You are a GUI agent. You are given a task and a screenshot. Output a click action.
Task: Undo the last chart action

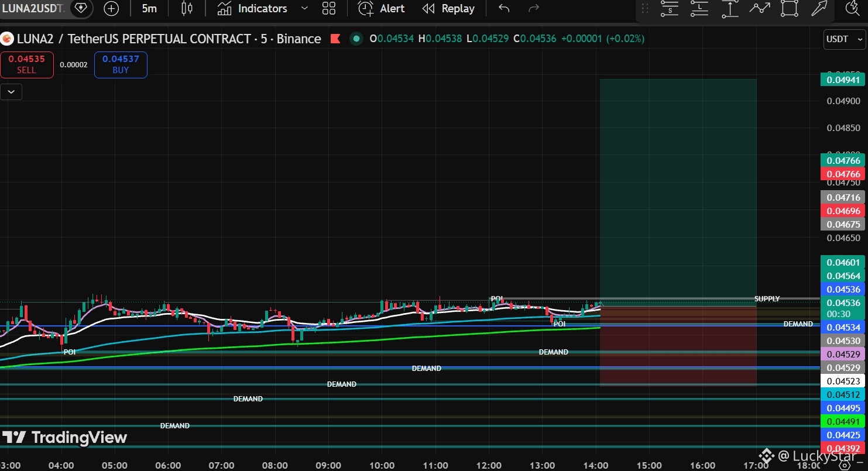pyautogui.click(x=504, y=8)
